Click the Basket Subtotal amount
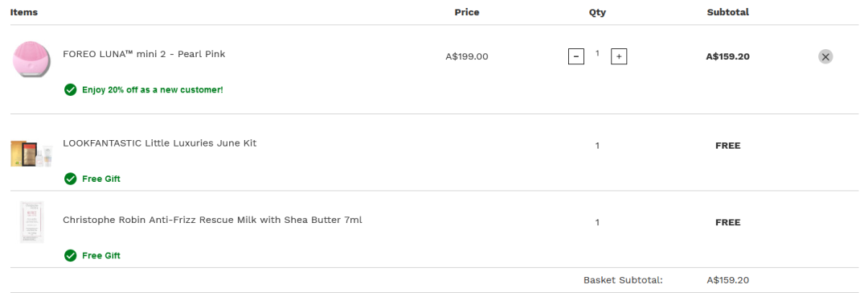Viewport: 868px width, 293px height. [x=727, y=280]
